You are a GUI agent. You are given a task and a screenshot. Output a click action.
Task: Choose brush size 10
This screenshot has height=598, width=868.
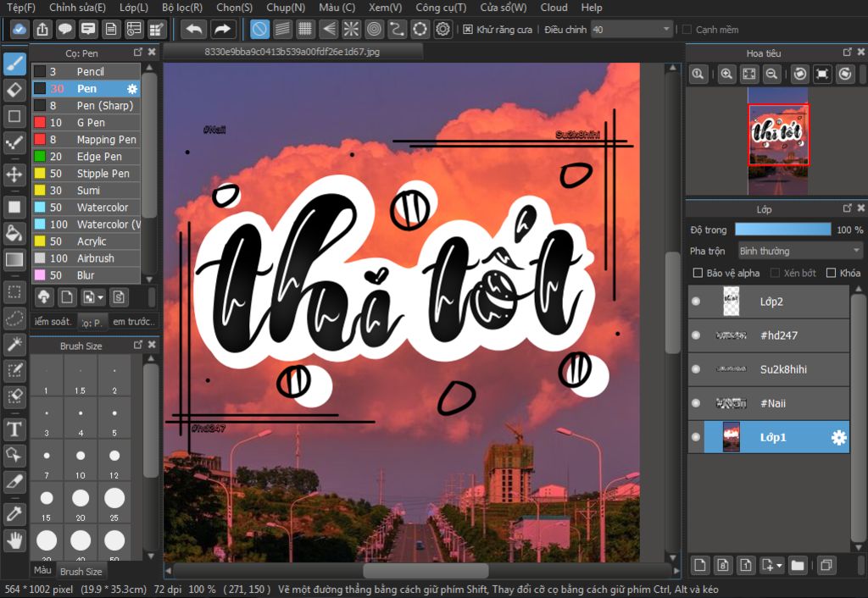tap(81, 460)
